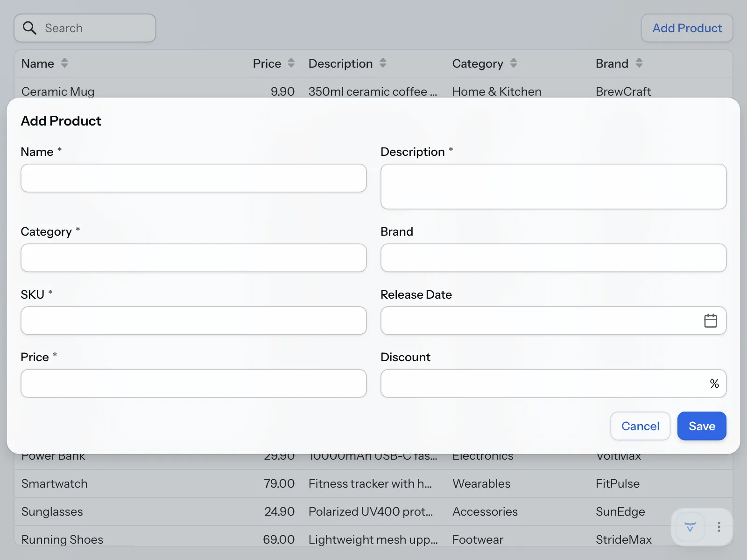Sort by Category column arrows

point(514,63)
